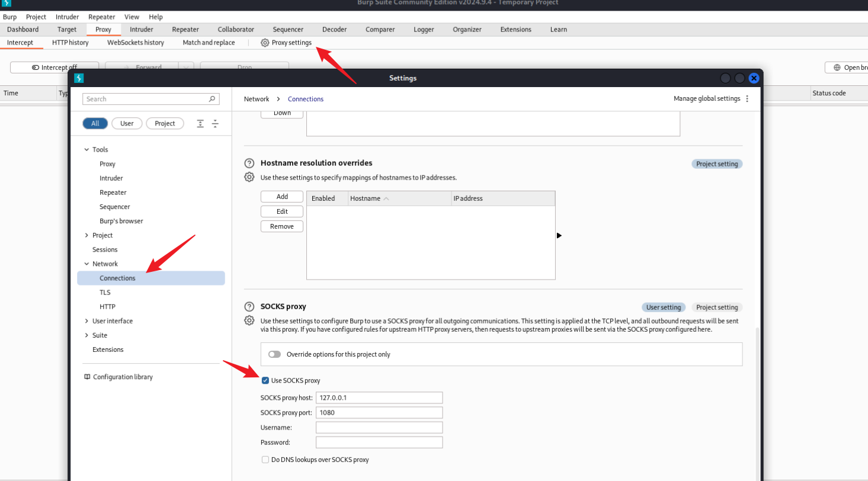Open help for SOCKS proxy section
The width and height of the screenshot is (868, 481).
[x=249, y=307]
